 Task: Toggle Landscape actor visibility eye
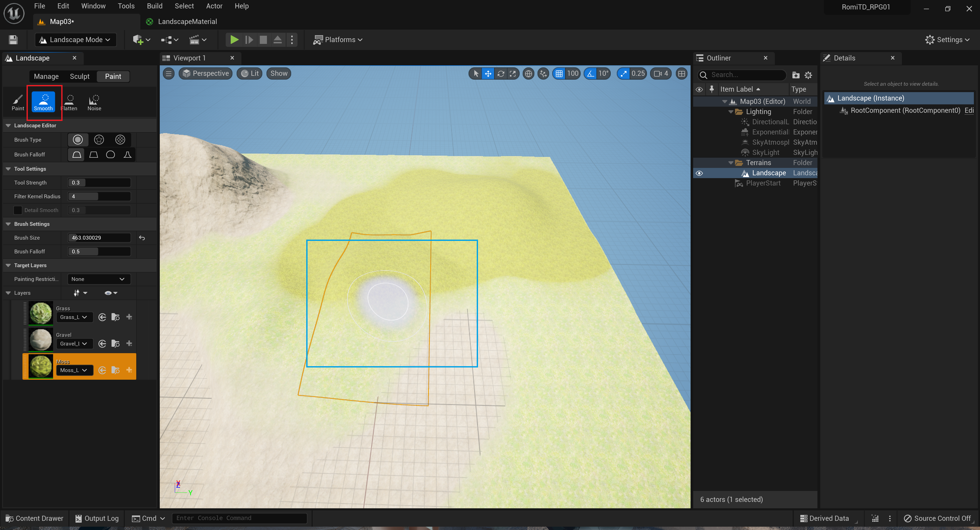tap(699, 173)
